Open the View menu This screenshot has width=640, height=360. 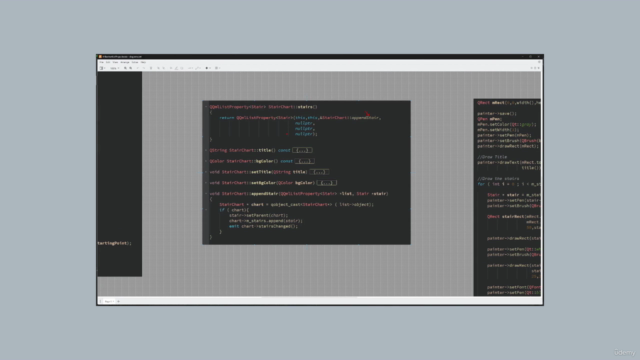tap(116, 62)
